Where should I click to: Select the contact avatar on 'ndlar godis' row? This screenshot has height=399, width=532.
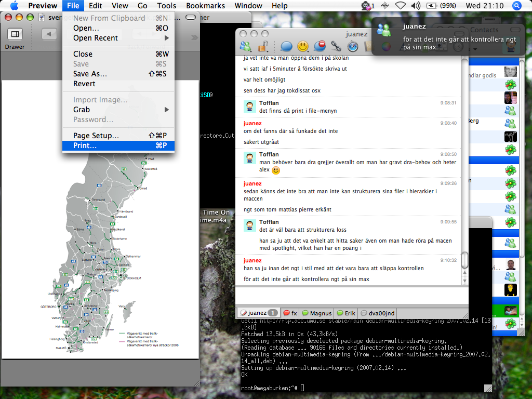pos(510,72)
